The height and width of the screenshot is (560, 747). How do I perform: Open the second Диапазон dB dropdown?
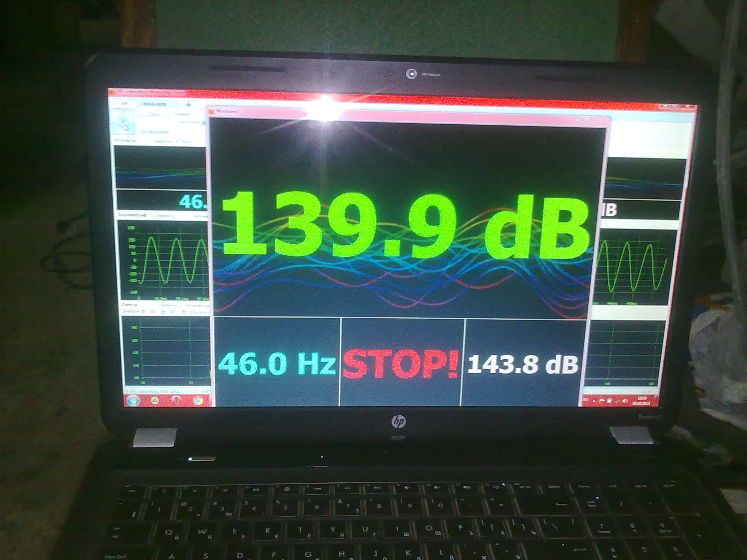[185, 312]
